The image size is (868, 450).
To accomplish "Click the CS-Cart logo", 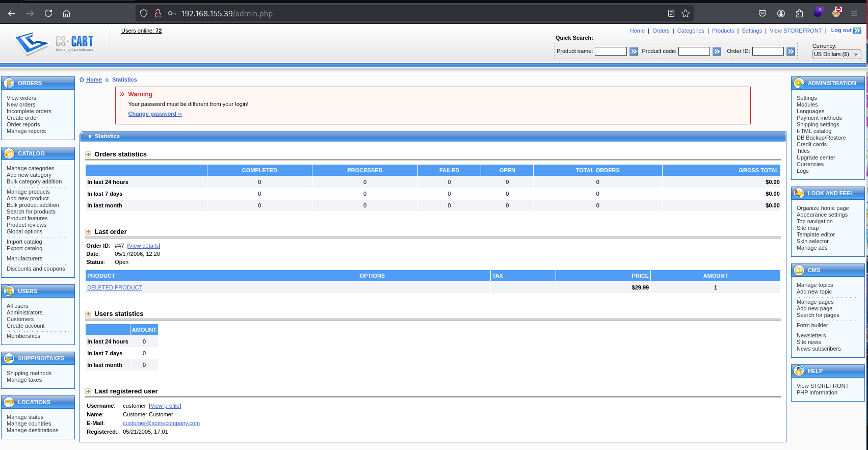I will click(x=55, y=43).
